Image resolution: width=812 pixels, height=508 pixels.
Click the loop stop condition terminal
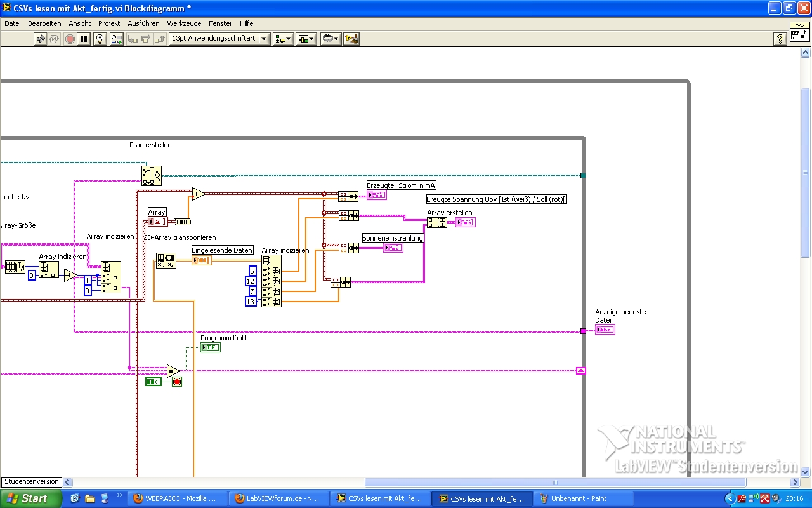pos(177,382)
